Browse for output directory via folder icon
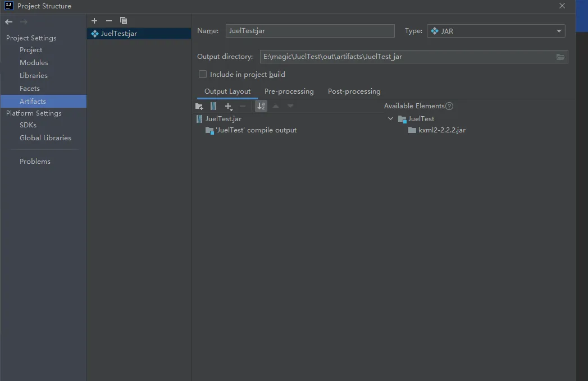 pos(560,57)
